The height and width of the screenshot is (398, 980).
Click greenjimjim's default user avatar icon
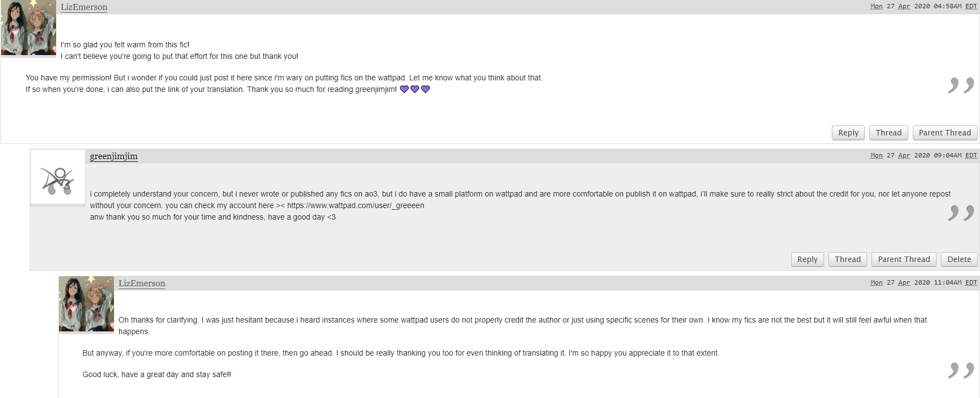58,177
